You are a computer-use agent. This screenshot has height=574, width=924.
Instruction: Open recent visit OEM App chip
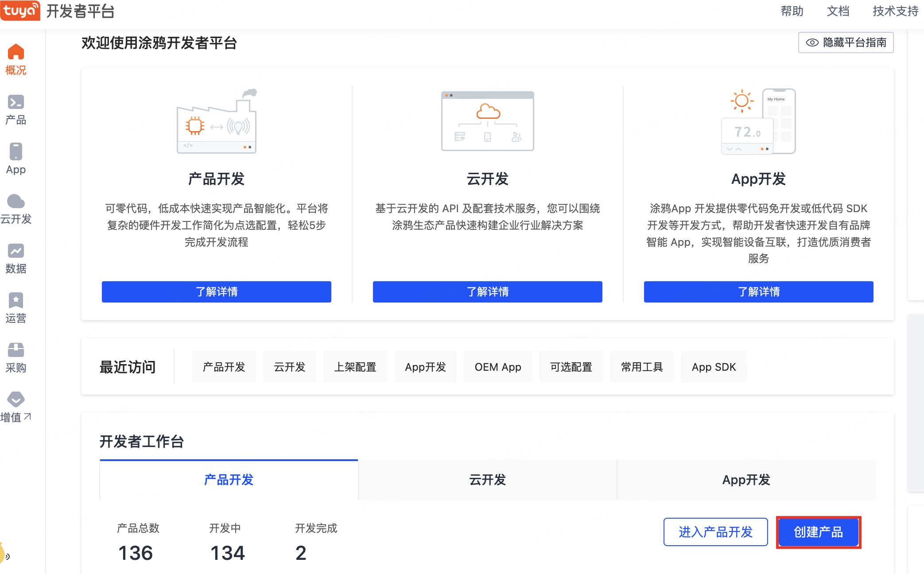(498, 367)
